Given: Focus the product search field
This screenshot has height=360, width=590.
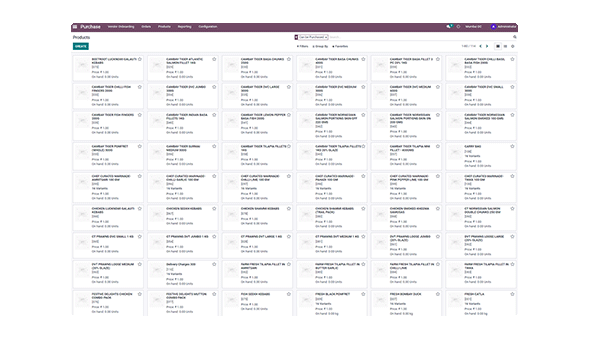Looking at the screenshot, I should click(x=420, y=37).
